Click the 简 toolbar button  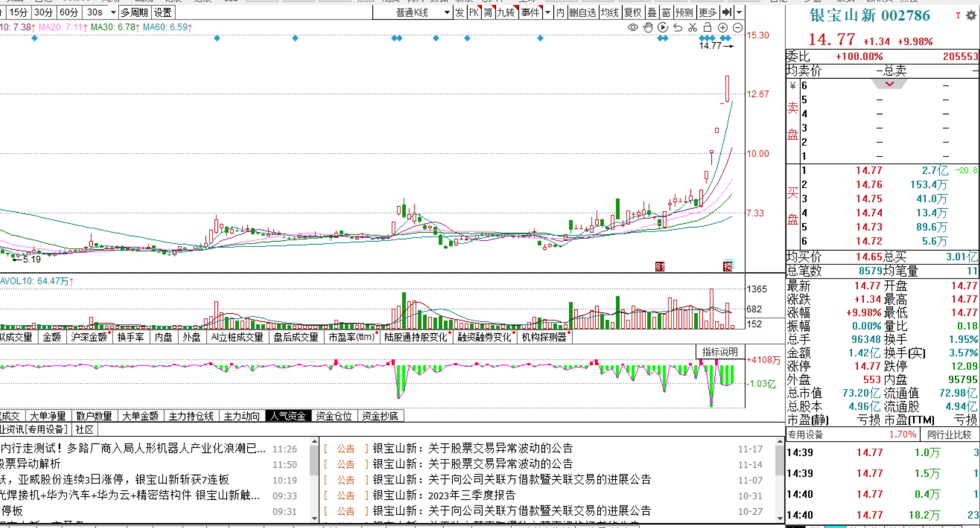pyautogui.click(x=488, y=12)
